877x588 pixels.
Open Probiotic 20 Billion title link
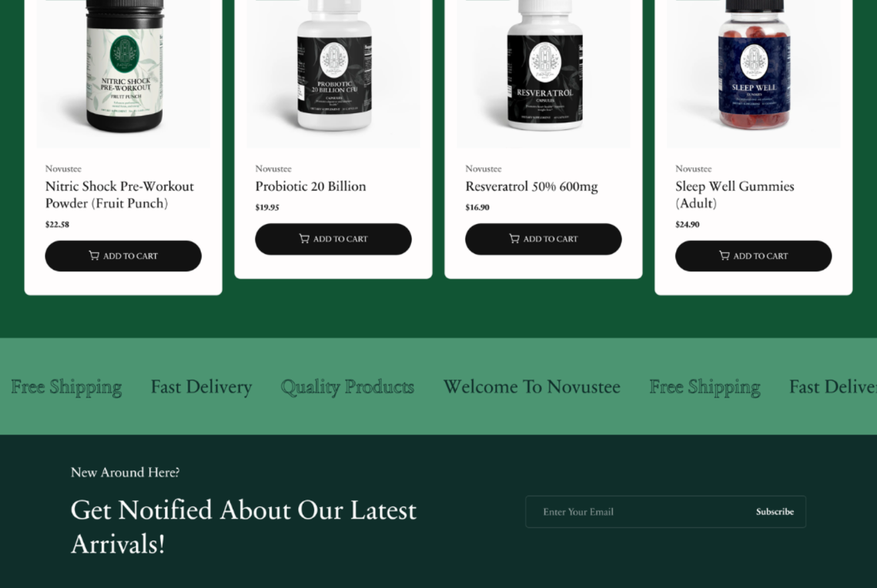[x=310, y=186]
